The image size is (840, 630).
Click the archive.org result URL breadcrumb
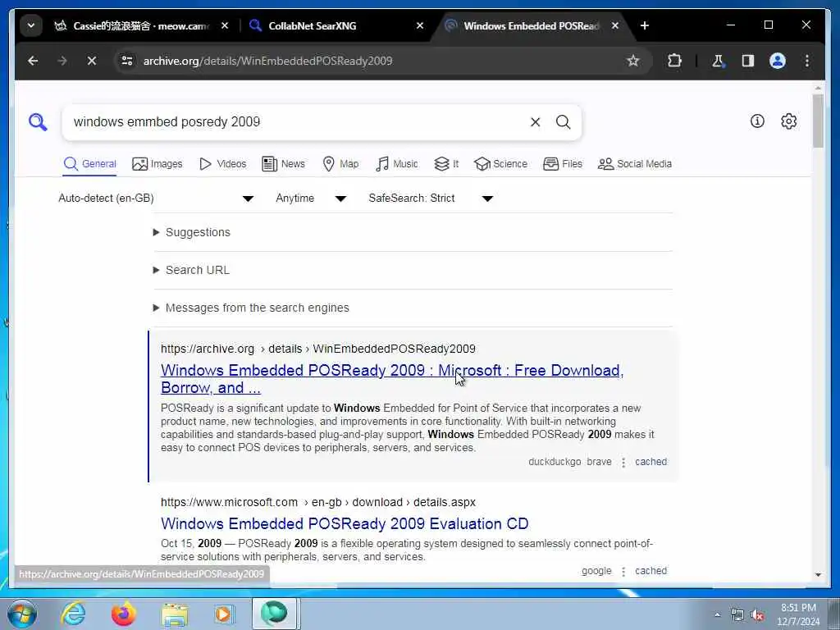(318, 349)
